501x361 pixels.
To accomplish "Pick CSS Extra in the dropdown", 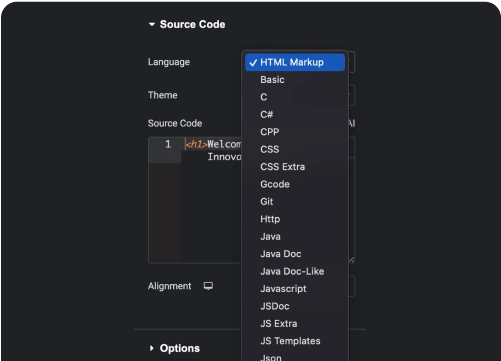I will tap(295, 167).
